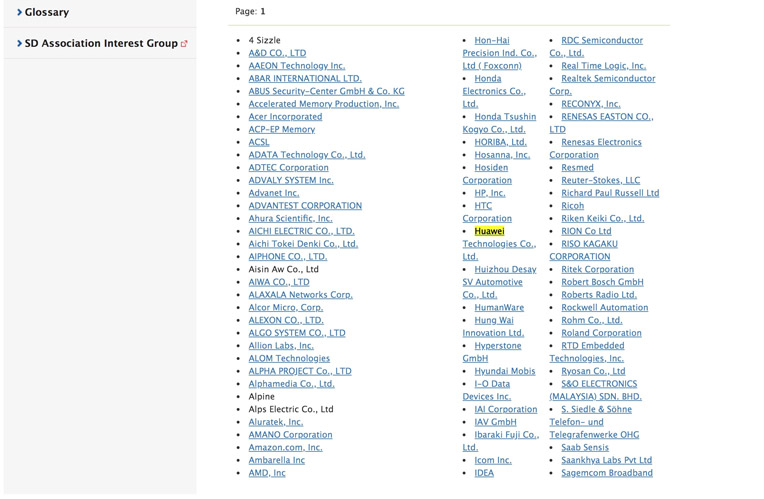
Task: Open the ACSL link
Action: [x=259, y=142]
